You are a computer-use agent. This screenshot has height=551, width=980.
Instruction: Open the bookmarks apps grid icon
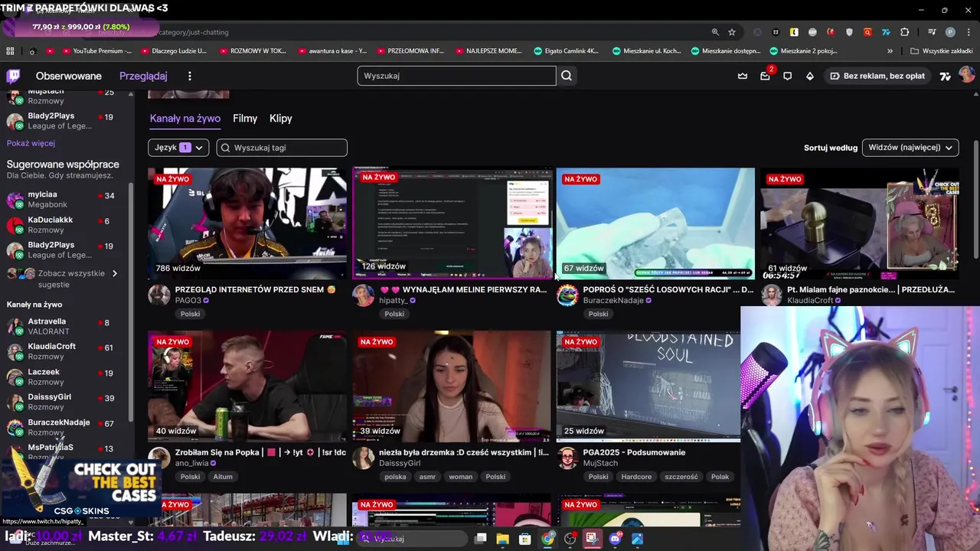coord(10,51)
